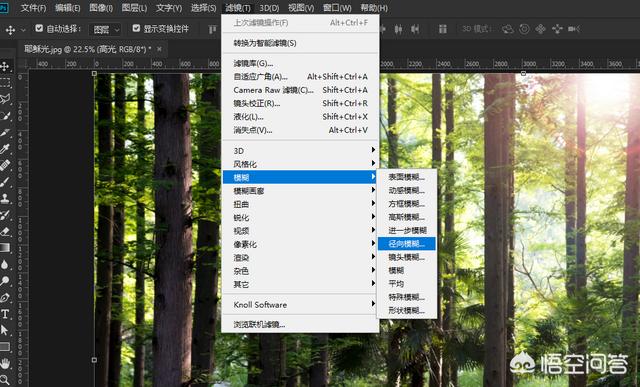Select the History Brush tool
The width and height of the screenshot is (640, 387).
(x=5, y=215)
